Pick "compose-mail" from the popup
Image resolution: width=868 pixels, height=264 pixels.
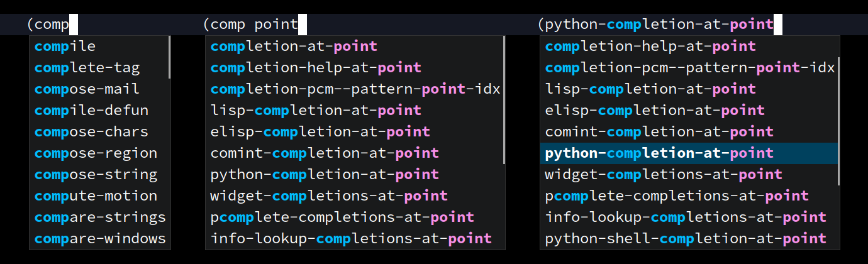[99, 89]
